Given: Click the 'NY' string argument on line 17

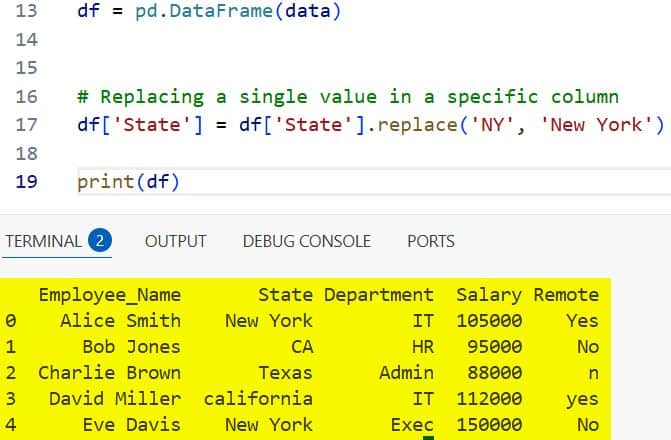Looking at the screenshot, I should [x=492, y=125].
